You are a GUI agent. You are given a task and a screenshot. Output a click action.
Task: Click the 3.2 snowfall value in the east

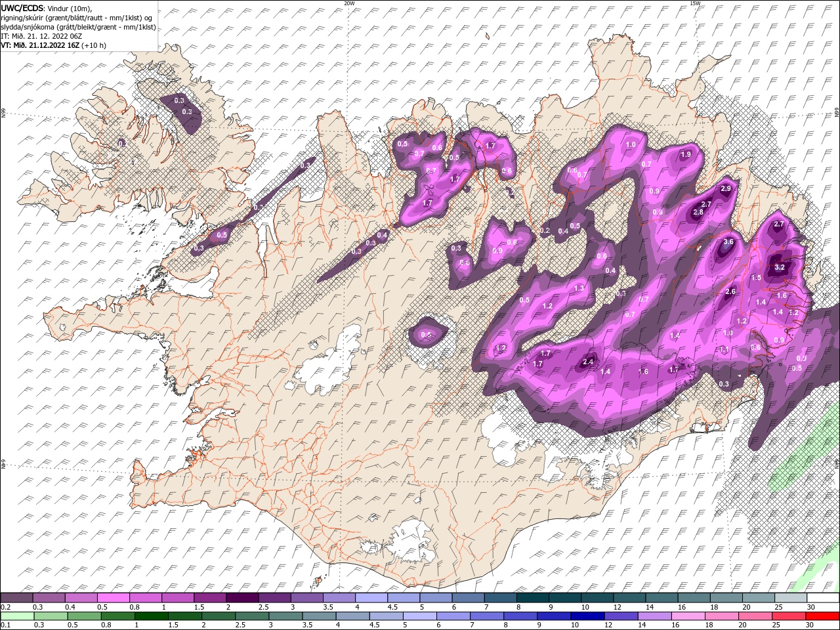click(x=780, y=267)
